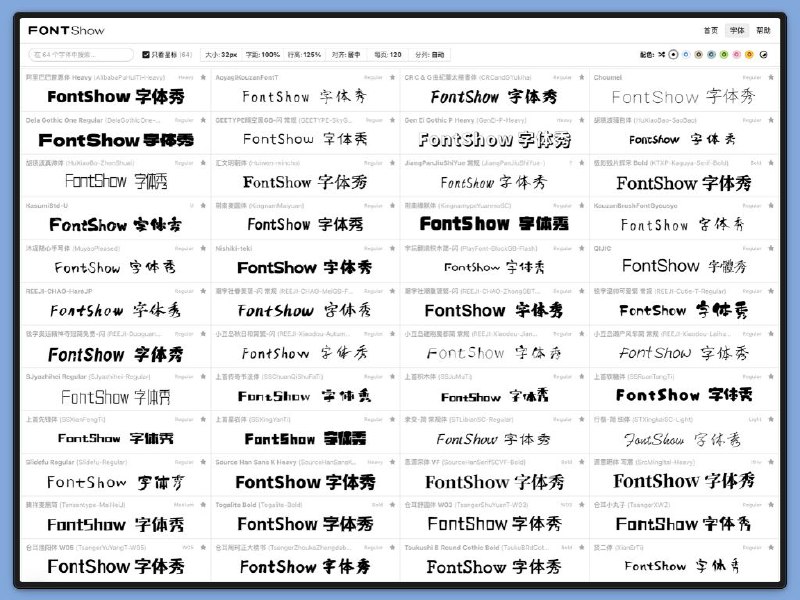The image size is (800, 600).
Task: Toggle star on KasumiStd-U font
Action: [x=203, y=206]
